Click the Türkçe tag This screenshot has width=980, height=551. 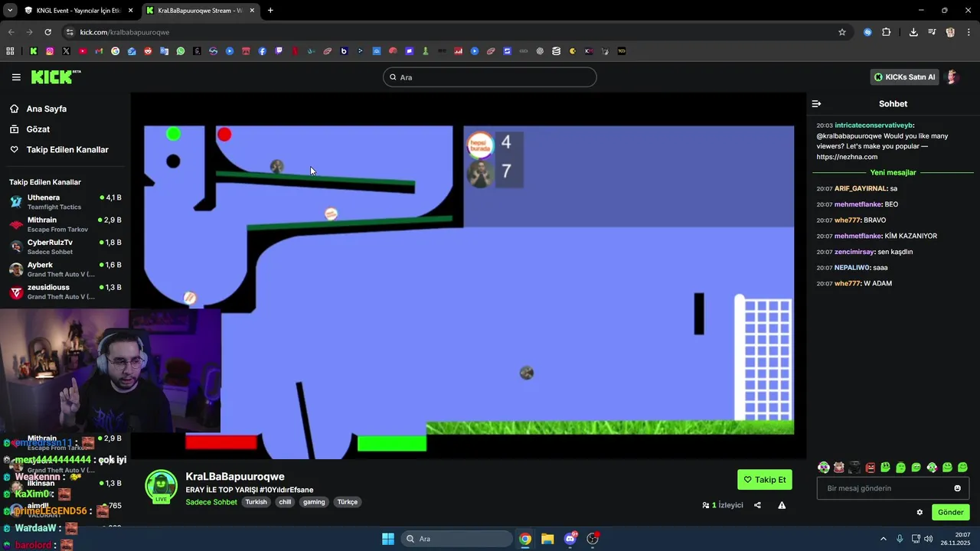click(x=348, y=502)
